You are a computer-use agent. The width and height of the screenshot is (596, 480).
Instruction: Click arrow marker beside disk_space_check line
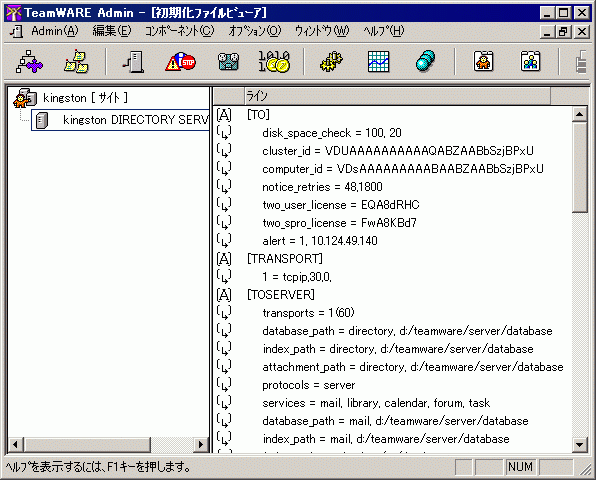(x=224, y=133)
